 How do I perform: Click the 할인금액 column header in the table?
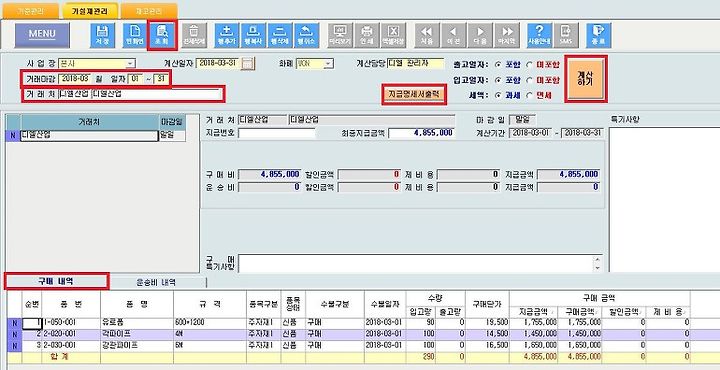[624, 312]
